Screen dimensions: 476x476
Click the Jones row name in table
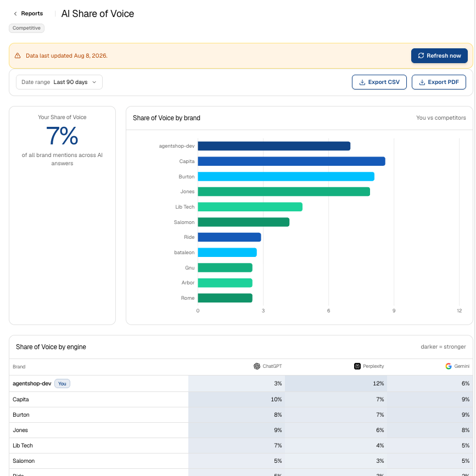click(x=20, y=430)
